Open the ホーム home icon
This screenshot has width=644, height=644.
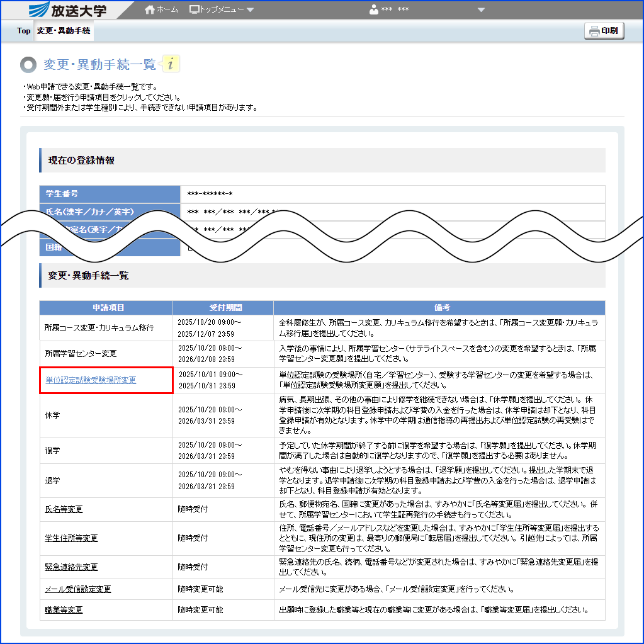point(149,9)
